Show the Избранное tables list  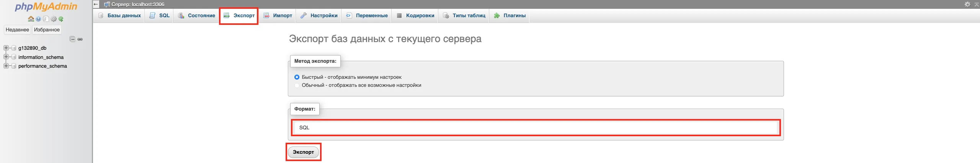coord(47,30)
